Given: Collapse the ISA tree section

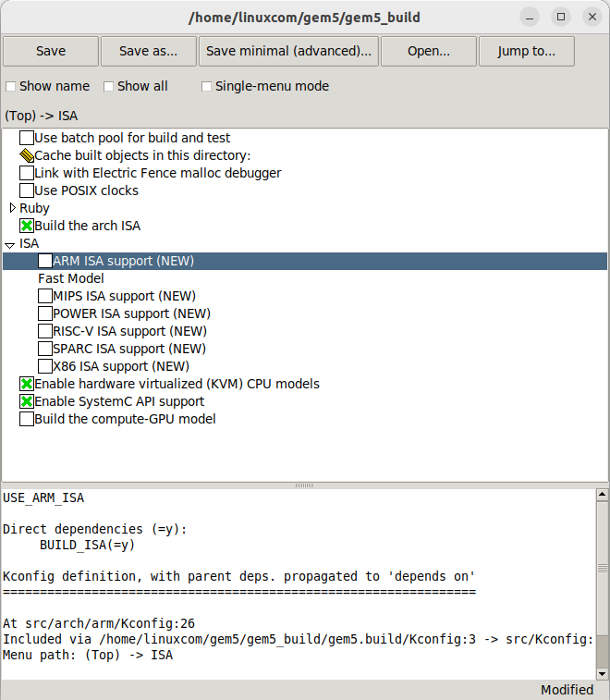Looking at the screenshot, I should 10,244.
